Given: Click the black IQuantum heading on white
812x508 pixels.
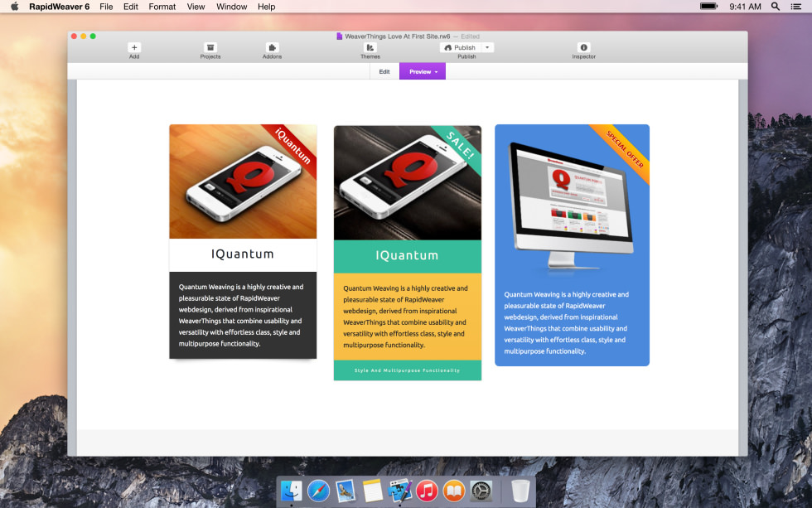Looking at the screenshot, I should coord(242,254).
